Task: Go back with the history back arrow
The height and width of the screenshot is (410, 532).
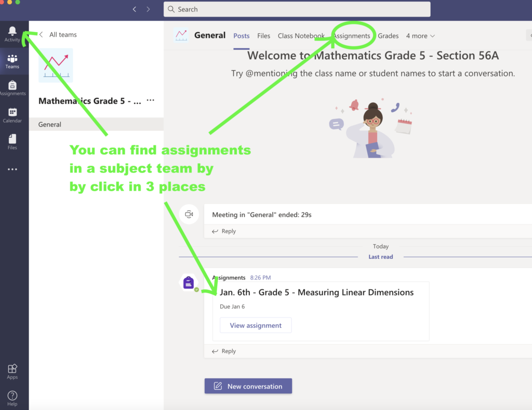Action: tap(135, 9)
